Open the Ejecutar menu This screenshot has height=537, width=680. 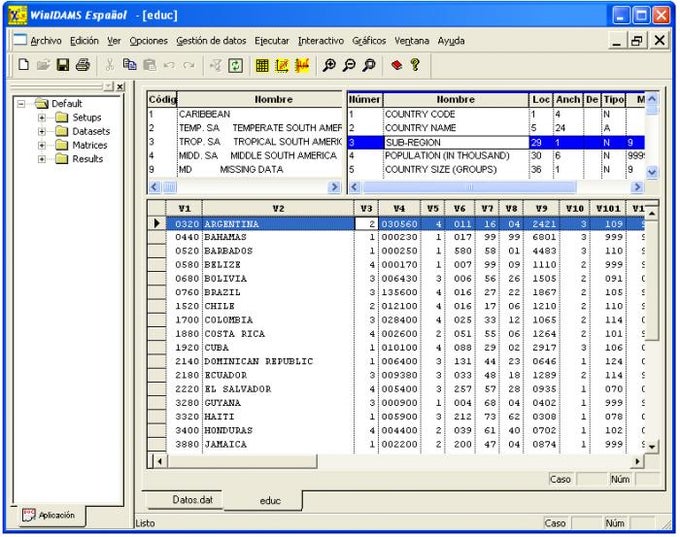click(x=272, y=41)
